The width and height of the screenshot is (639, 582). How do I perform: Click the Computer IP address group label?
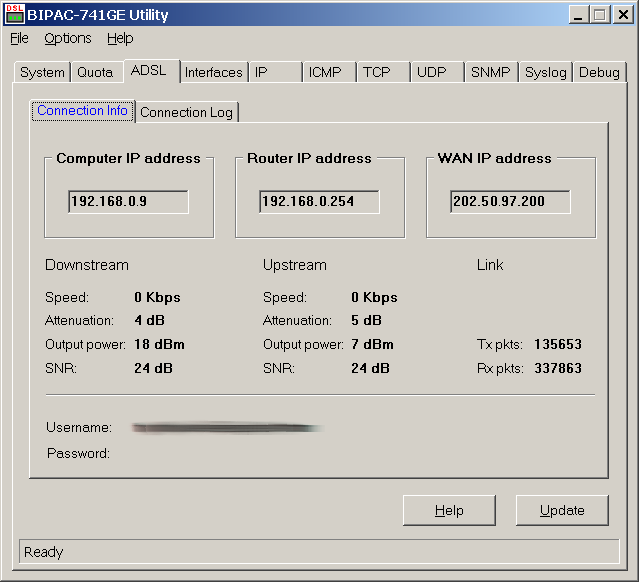[128, 158]
